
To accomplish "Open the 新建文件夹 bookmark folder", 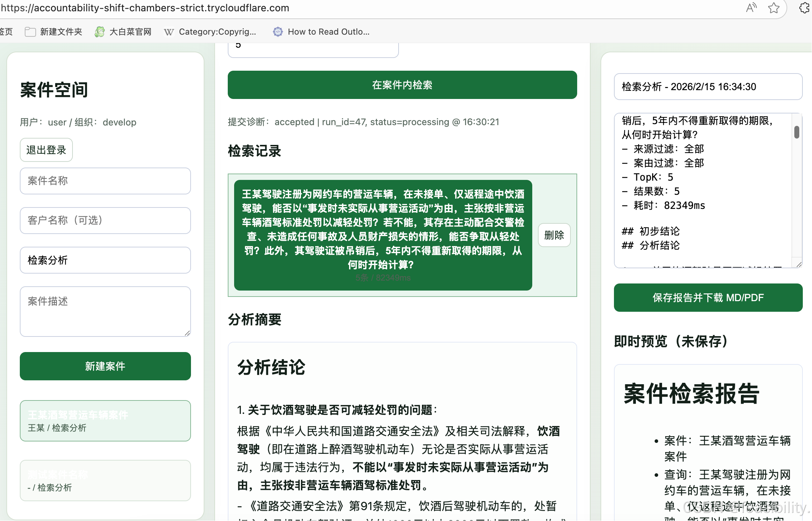I will click(54, 32).
